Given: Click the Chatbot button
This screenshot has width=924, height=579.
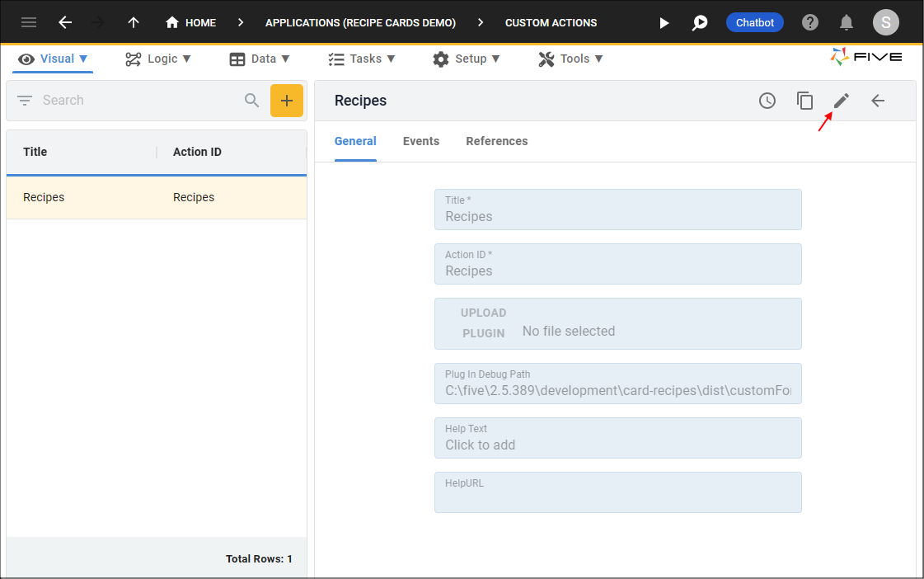Looking at the screenshot, I should 754,22.
